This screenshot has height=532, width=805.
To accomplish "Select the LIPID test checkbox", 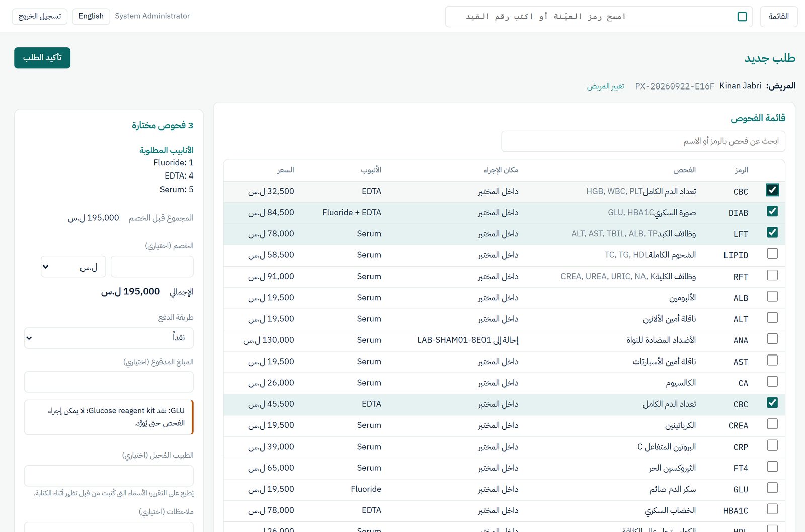I will (772, 254).
